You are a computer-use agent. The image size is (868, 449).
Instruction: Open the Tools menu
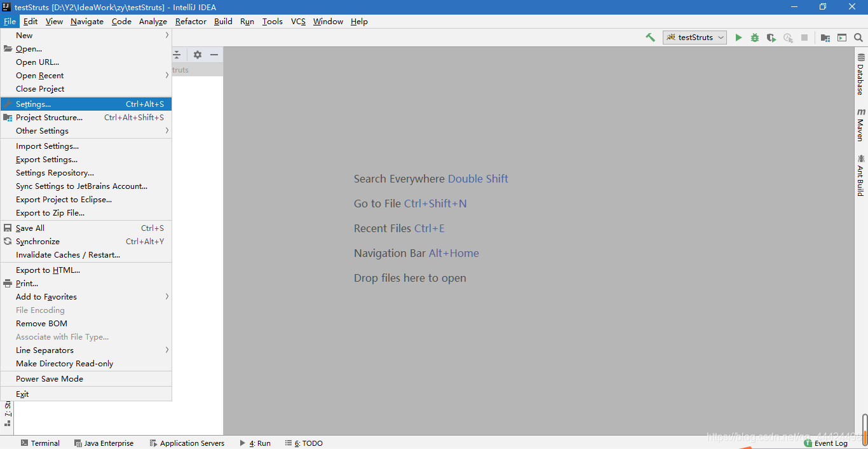273,22
